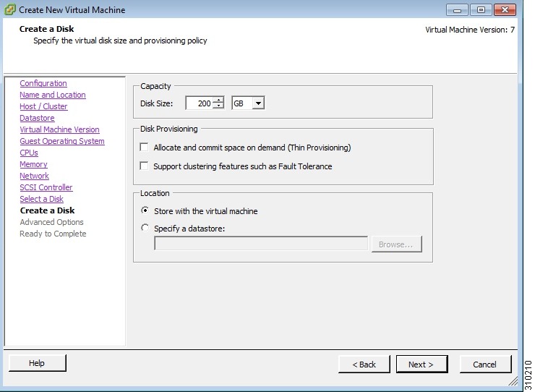Open the Configuration step link
This screenshot has width=535, height=392.
[43, 83]
